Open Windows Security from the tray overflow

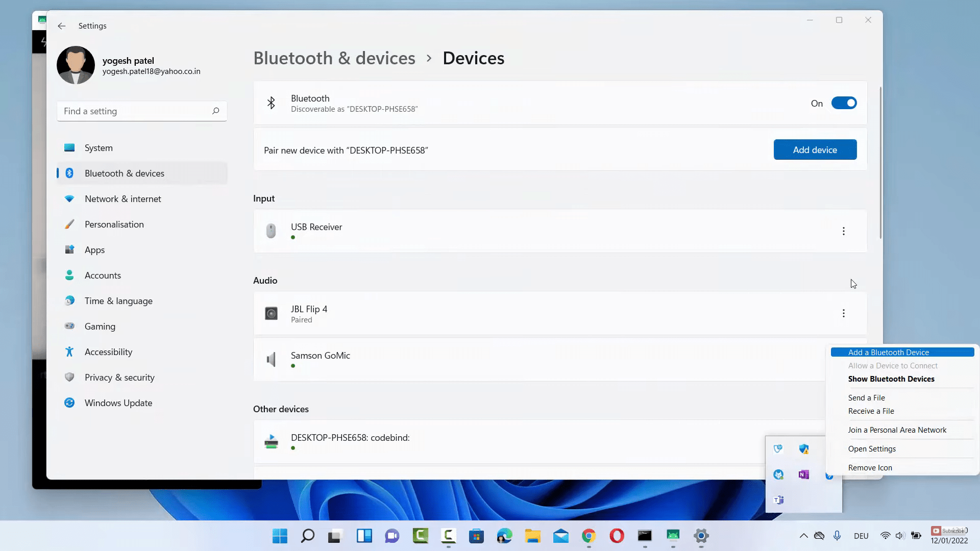tap(804, 448)
